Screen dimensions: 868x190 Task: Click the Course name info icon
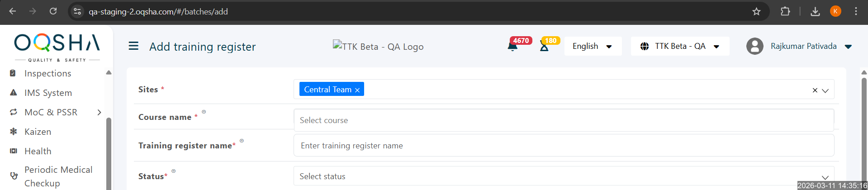[x=204, y=112]
